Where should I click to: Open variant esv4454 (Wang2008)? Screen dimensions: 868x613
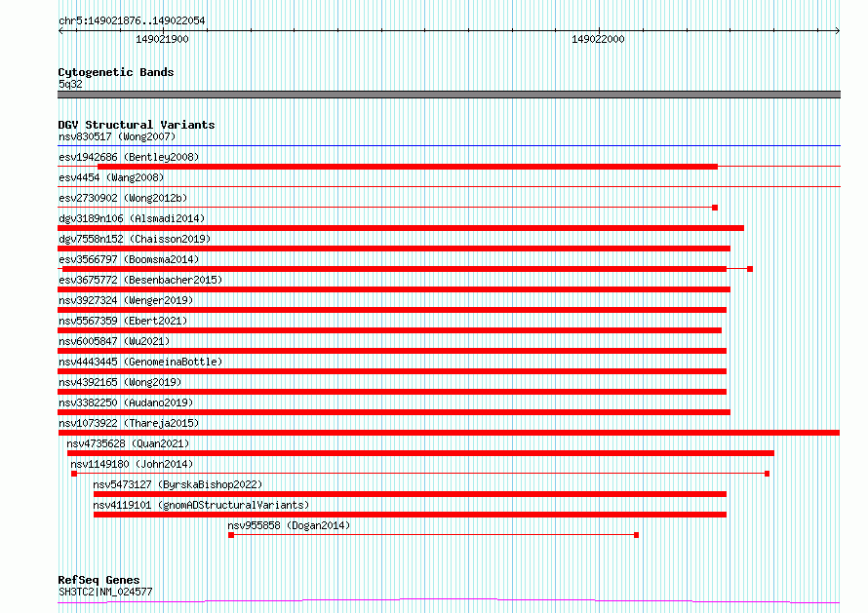click(x=111, y=177)
